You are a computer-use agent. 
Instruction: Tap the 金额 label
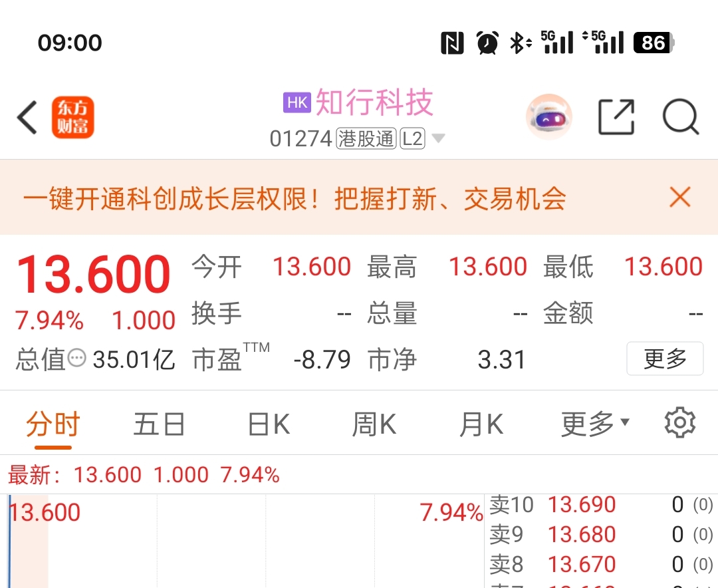tap(568, 313)
